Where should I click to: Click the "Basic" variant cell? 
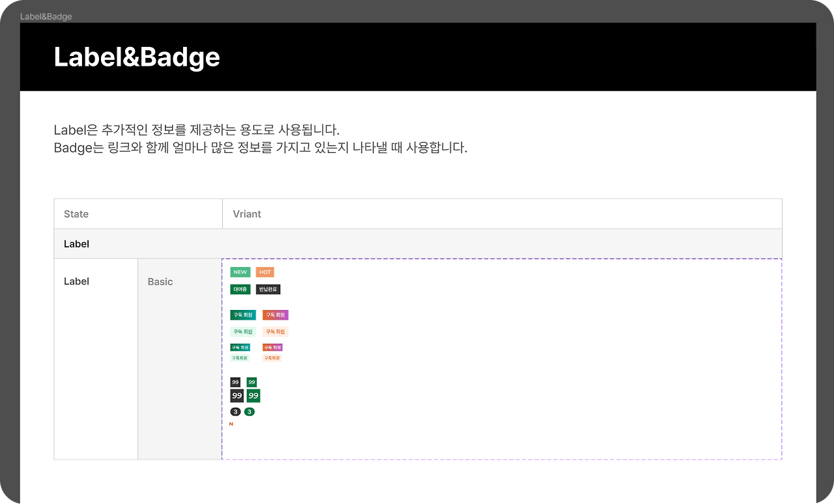pyautogui.click(x=160, y=281)
